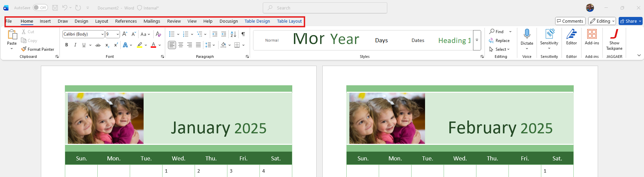This screenshot has width=644, height=177.
Task: Clear all formatting with eraser A icon
Action: point(158,34)
